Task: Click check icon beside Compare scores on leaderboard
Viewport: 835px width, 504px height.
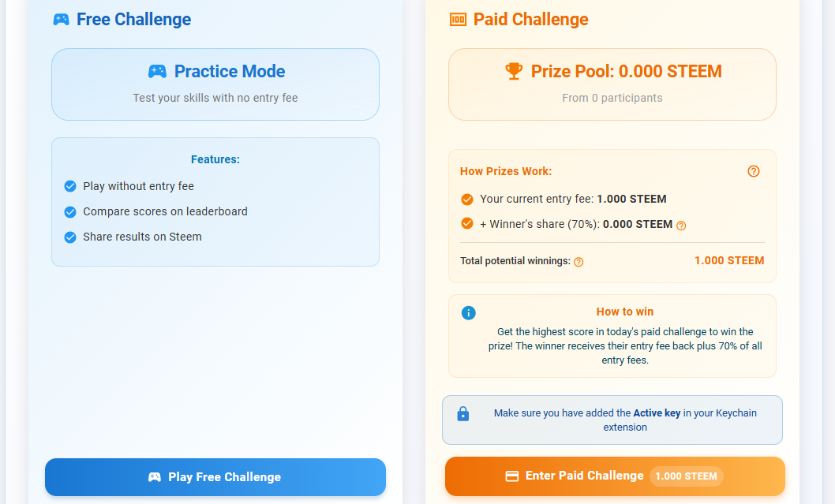Action: click(x=69, y=212)
